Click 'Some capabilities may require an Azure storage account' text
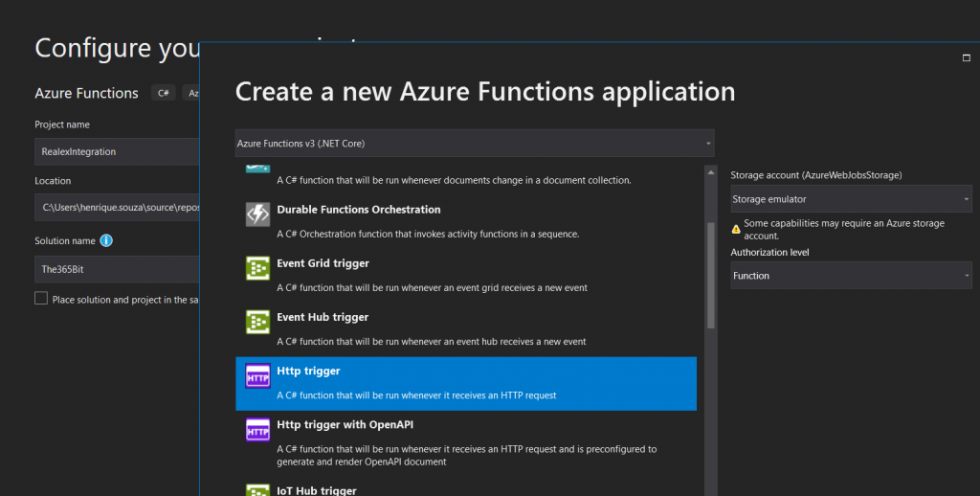Screen dimensions: 980x496 click(844, 230)
